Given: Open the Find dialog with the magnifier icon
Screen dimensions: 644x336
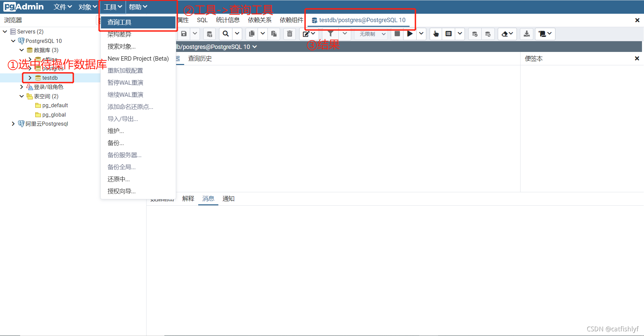Looking at the screenshot, I should click(x=225, y=34).
